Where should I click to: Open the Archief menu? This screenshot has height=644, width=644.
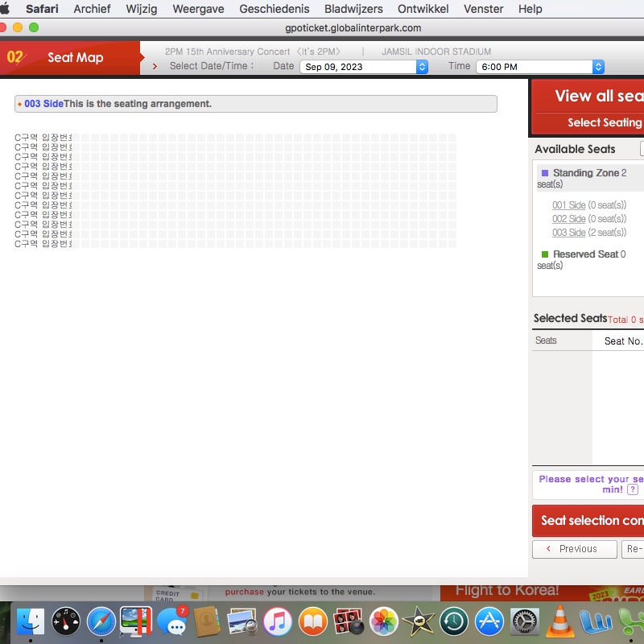[92, 9]
